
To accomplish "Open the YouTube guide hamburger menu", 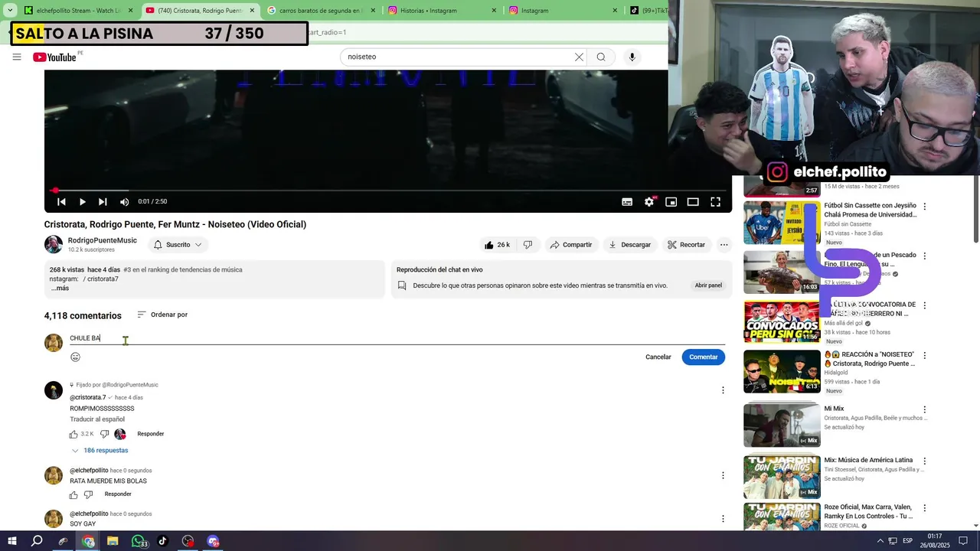I will point(17,57).
